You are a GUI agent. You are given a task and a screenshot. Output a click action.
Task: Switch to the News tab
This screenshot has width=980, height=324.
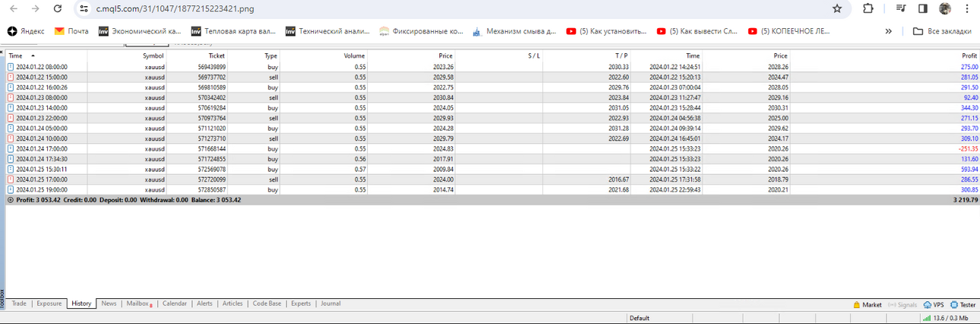pyautogui.click(x=109, y=303)
